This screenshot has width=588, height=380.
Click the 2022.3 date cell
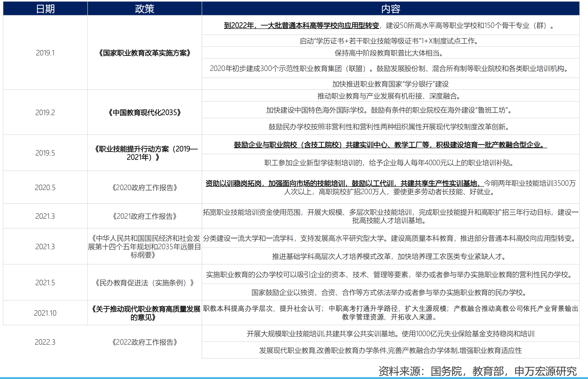pyautogui.click(x=45, y=342)
